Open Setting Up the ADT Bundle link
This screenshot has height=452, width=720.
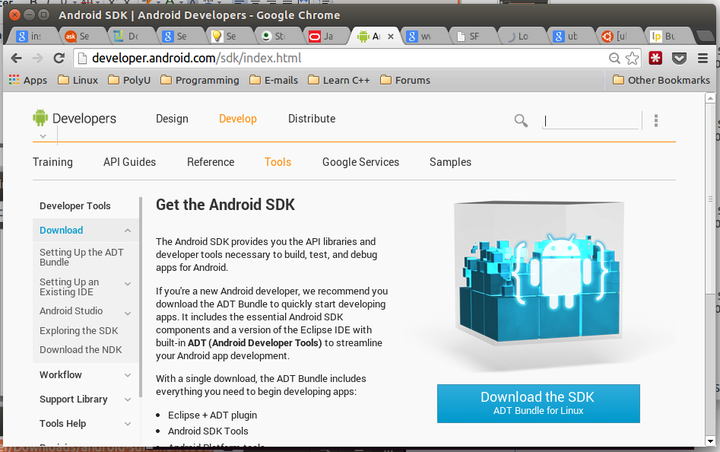[81, 257]
